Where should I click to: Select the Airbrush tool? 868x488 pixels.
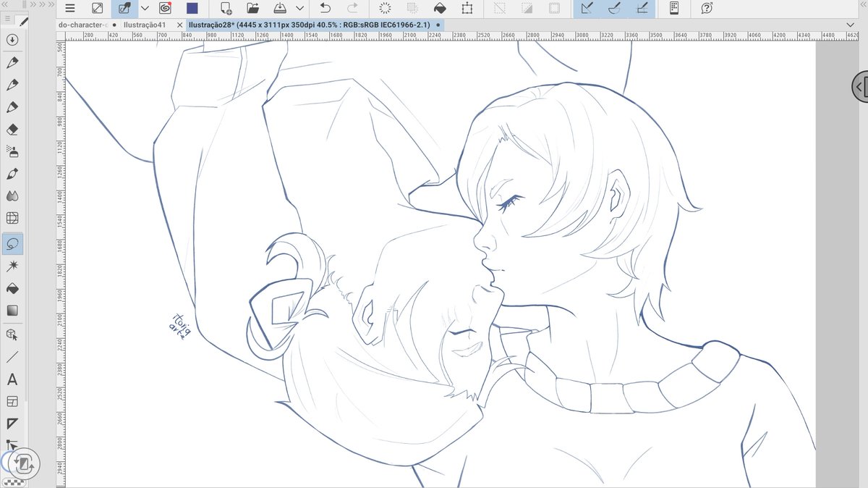[12, 152]
